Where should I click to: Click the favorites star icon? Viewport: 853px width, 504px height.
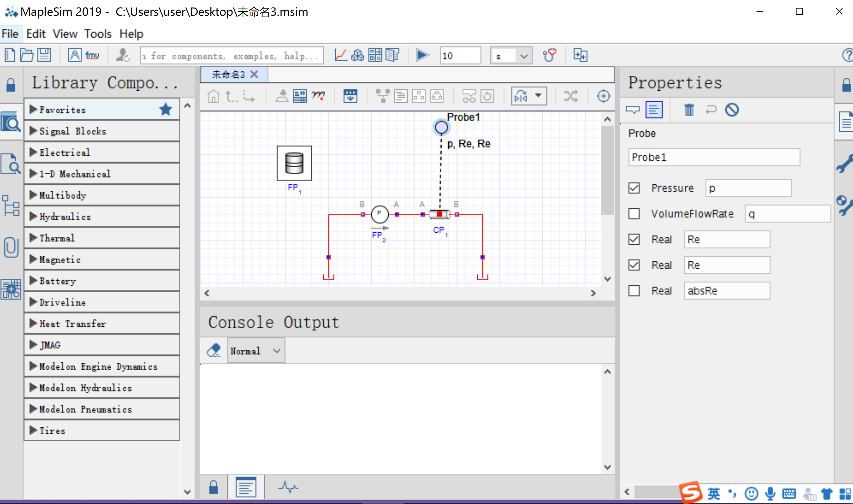(166, 109)
